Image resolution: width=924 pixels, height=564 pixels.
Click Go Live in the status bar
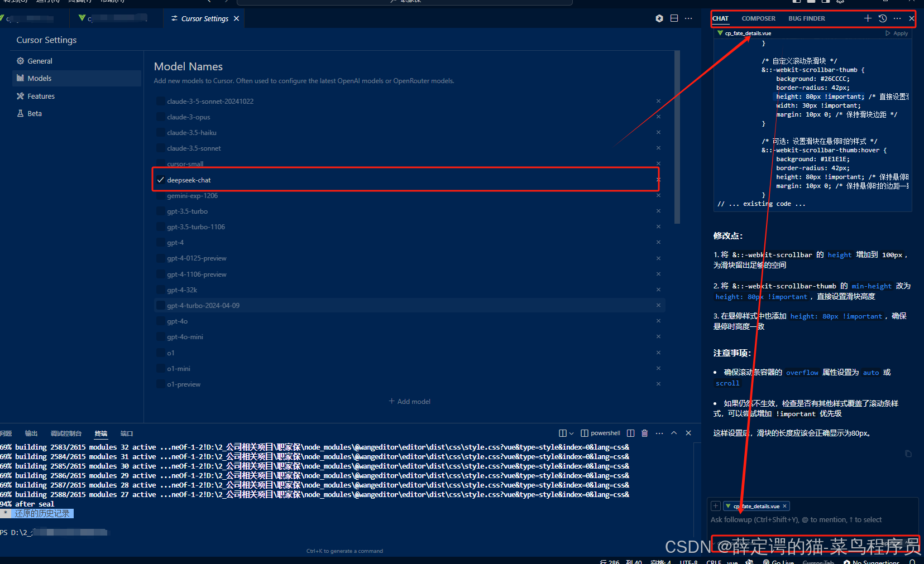tap(778, 561)
